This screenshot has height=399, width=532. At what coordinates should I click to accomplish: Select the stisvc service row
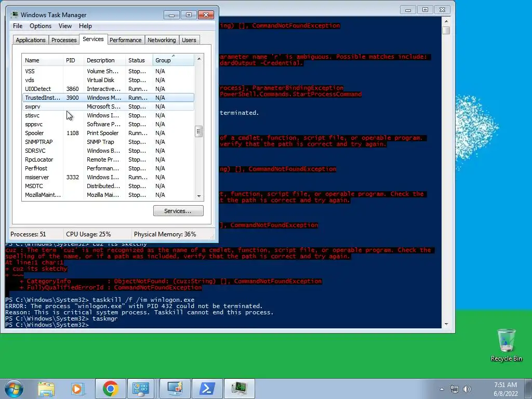click(108, 115)
